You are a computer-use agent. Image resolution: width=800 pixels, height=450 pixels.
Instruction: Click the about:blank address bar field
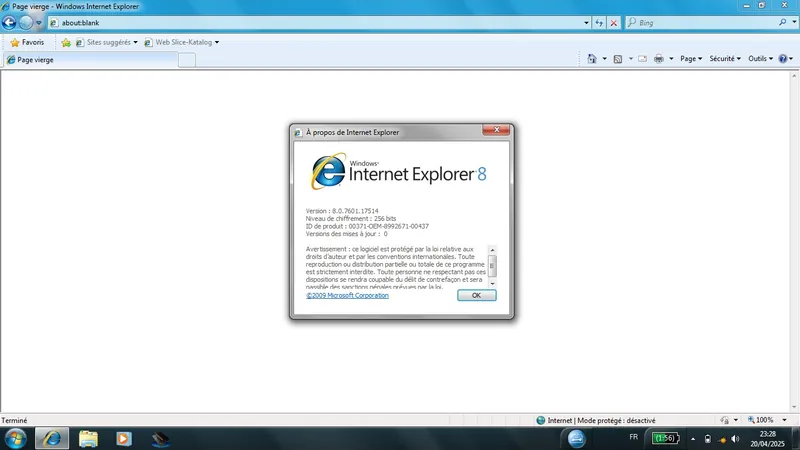[315, 23]
